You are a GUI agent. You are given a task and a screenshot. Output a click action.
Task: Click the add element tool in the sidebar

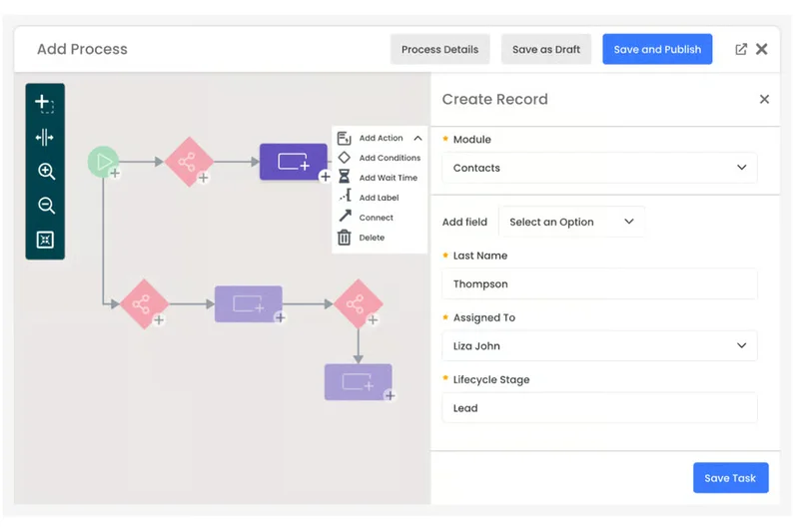point(44,104)
